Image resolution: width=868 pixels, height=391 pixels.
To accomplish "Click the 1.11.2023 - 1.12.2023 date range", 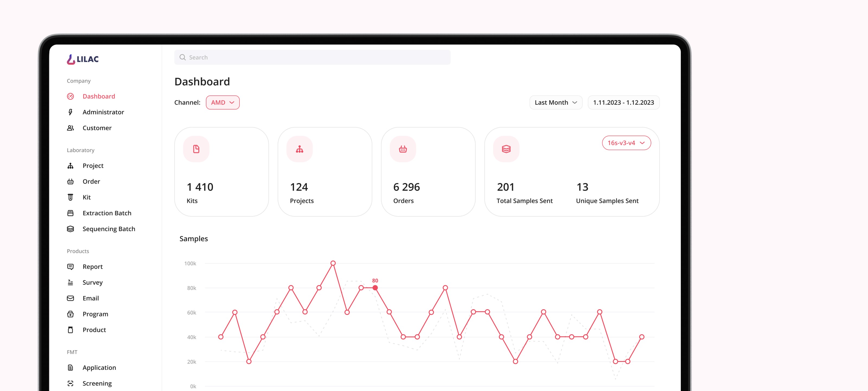I will (623, 103).
